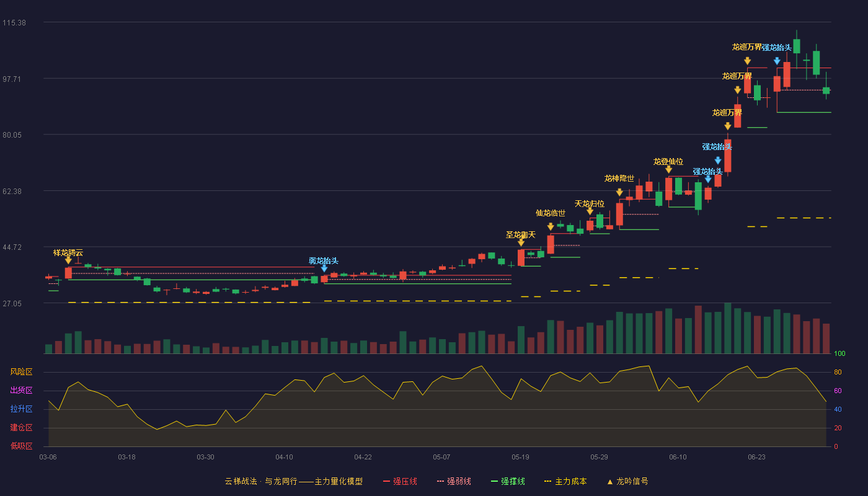This screenshot has width=868, height=496.
Task: Click the 05-29 date label
Action: (x=599, y=457)
